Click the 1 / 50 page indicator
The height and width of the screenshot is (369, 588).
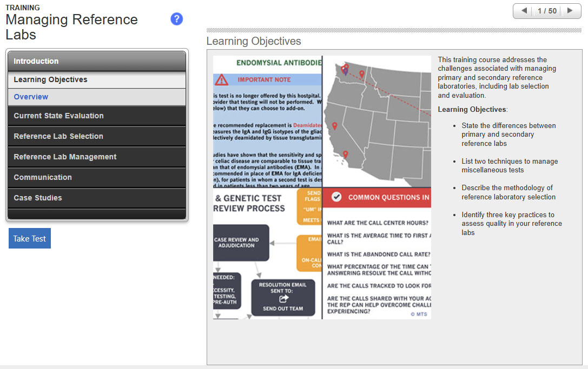point(547,11)
